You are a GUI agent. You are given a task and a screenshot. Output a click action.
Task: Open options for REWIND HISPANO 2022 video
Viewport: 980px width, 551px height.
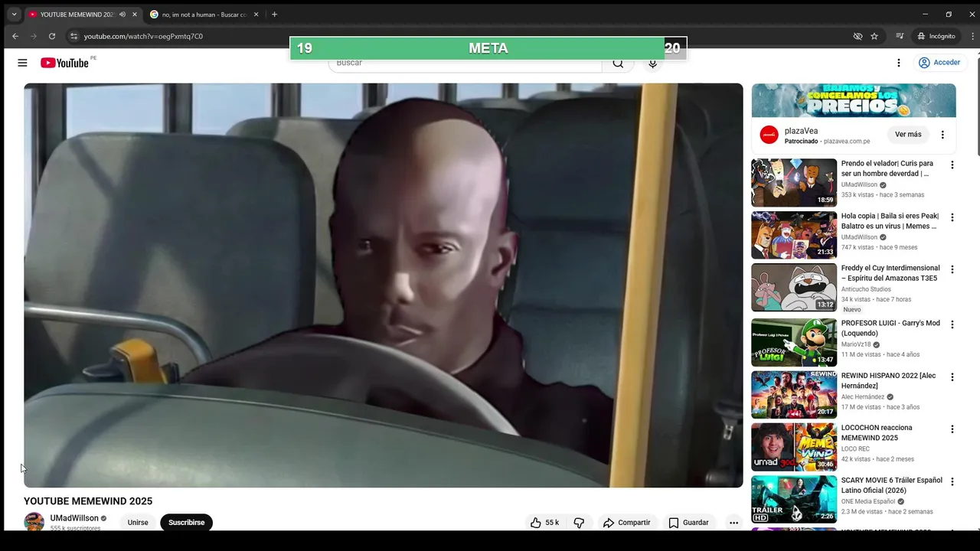click(x=952, y=377)
